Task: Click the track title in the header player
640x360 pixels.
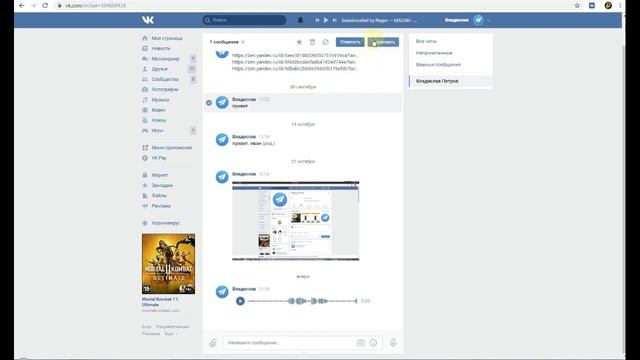Action: click(x=379, y=20)
